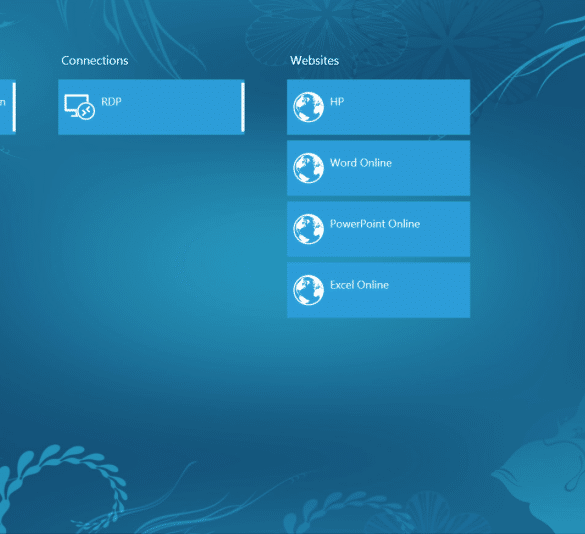Viewport: 585px width, 534px height.
Task: Click the globe icon beside Word Online
Action: (x=308, y=168)
